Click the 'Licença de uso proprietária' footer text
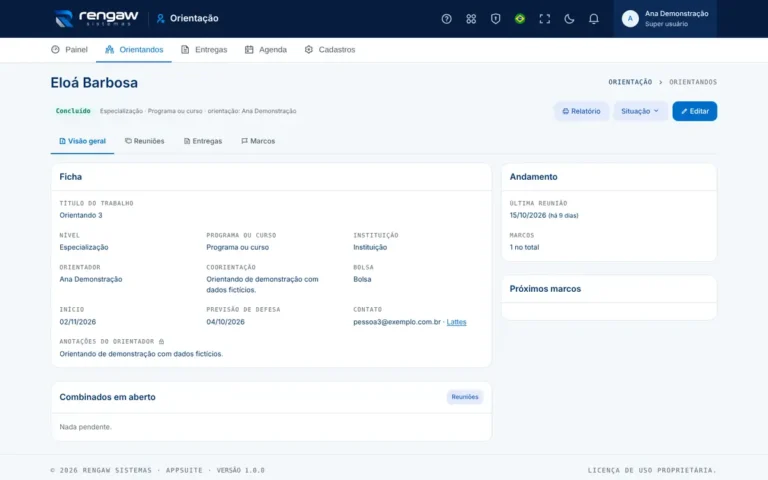This screenshot has width=768, height=480. (652, 470)
